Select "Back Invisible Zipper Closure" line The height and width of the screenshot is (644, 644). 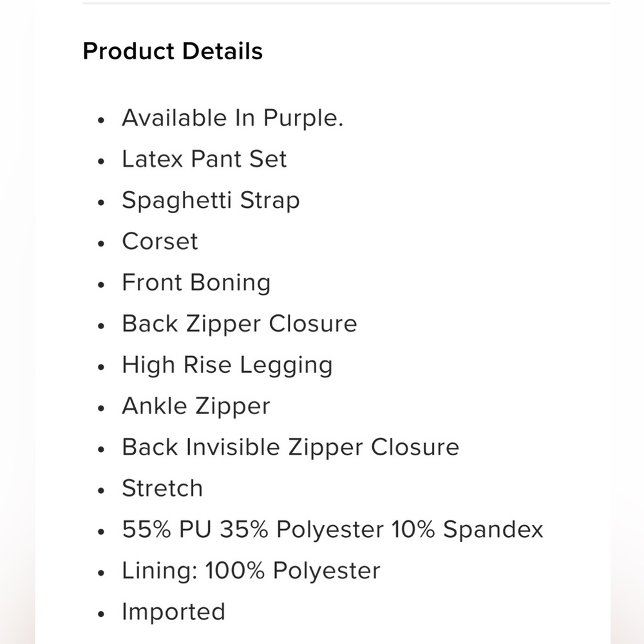click(290, 448)
